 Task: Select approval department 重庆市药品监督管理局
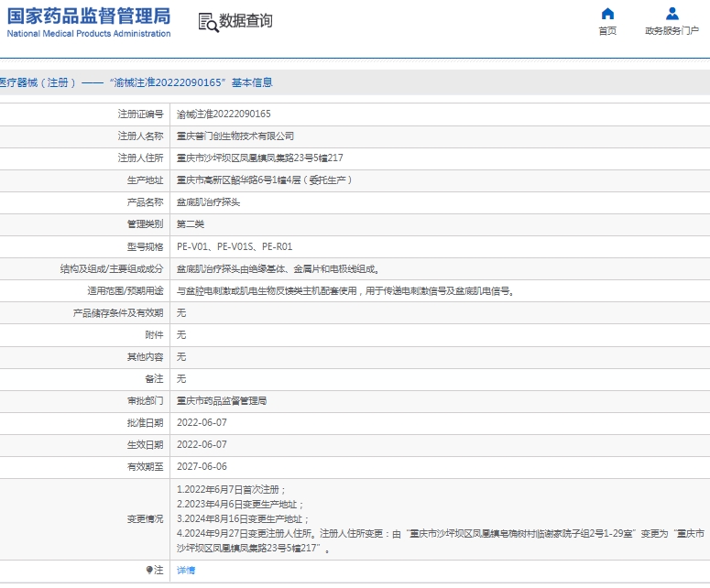point(222,401)
